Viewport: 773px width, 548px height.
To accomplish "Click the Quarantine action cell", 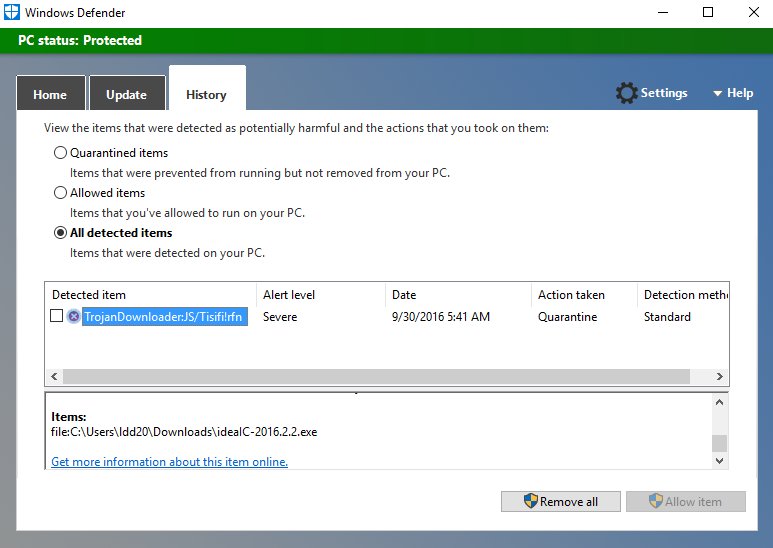I will pos(567,317).
